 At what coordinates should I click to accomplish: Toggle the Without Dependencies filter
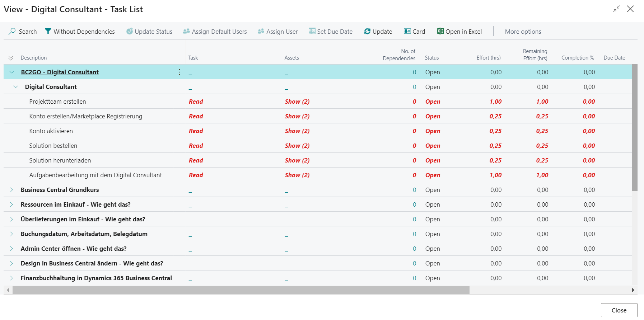point(80,32)
